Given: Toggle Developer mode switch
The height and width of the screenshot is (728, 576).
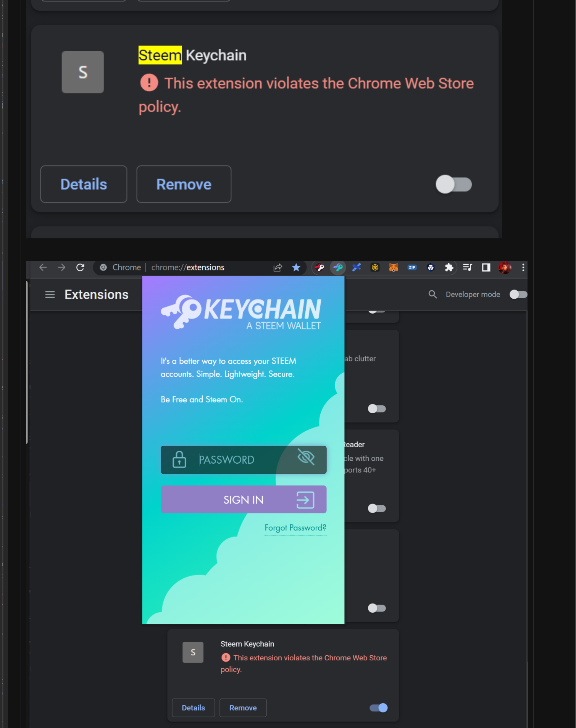Looking at the screenshot, I should tap(518, 294).
